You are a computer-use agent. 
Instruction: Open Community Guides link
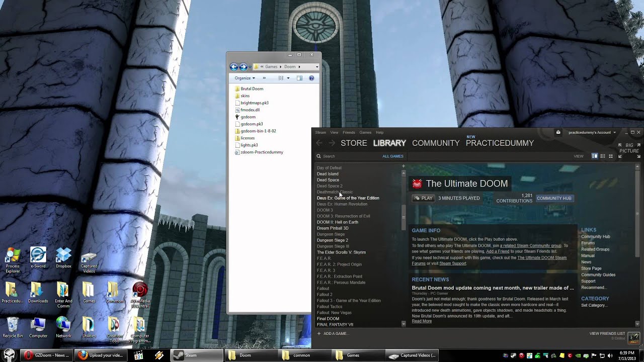[x=598, y=275]
